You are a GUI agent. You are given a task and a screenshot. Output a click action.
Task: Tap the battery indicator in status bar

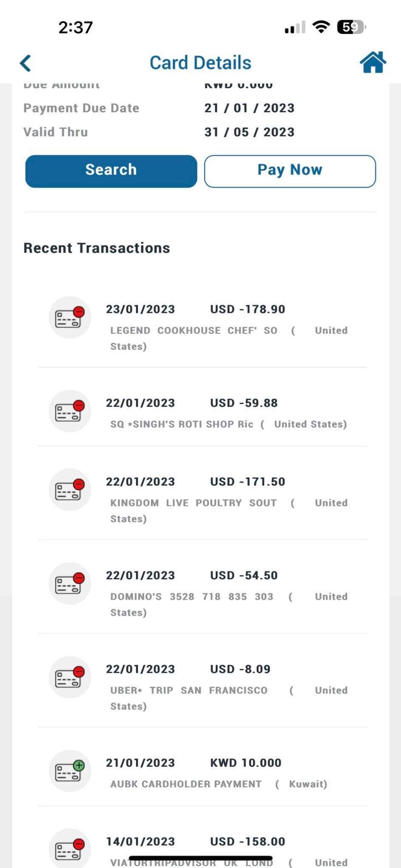point(351,27)
